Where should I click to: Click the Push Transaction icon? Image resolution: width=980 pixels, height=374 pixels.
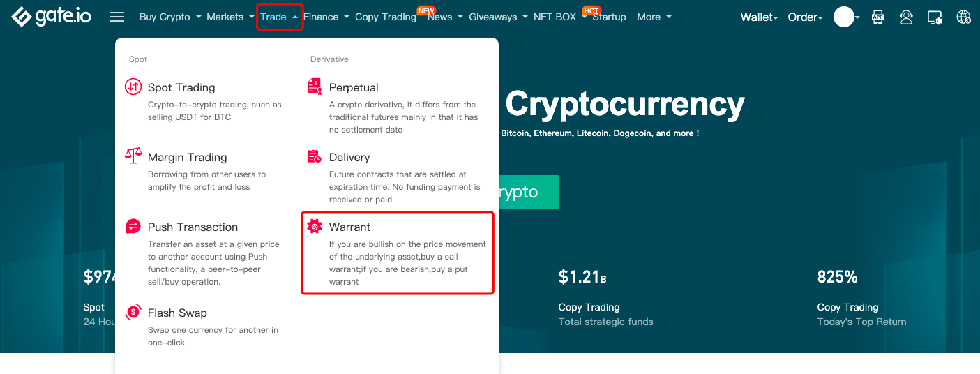(133, 226)
